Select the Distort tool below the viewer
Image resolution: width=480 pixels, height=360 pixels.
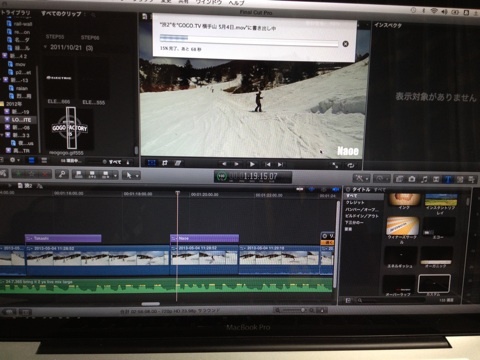(178, 163)
